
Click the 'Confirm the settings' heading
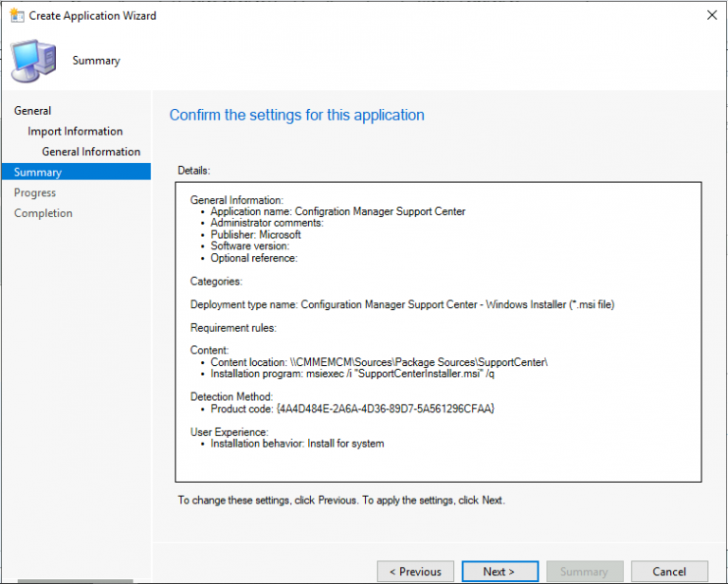297,115
